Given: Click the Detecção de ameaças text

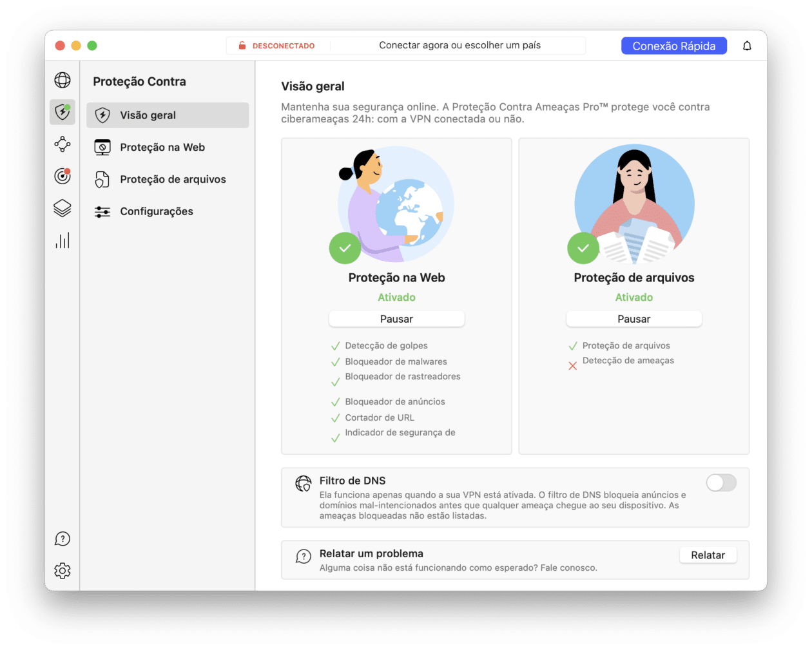Looking at the screenshot, I should pyautogui.click(x=628, y=360).
